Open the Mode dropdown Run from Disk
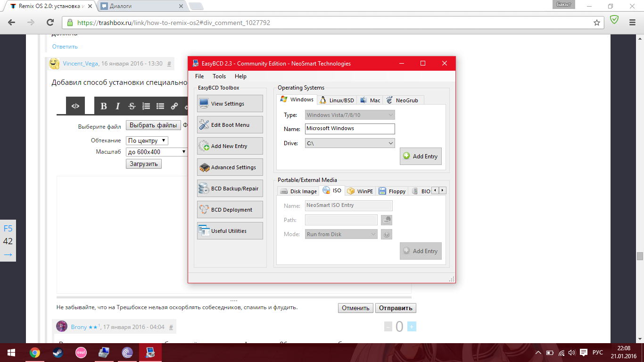 coord(341,234)
